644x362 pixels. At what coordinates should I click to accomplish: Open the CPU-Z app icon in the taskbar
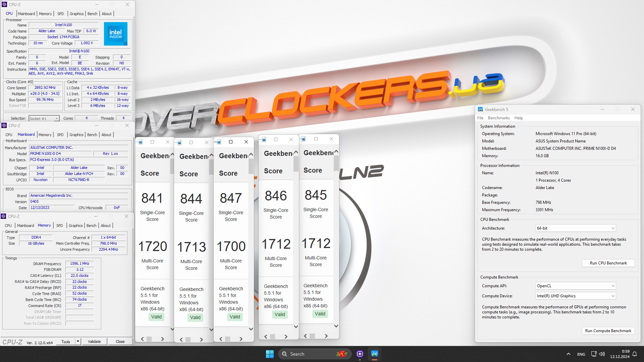point(360,354)
